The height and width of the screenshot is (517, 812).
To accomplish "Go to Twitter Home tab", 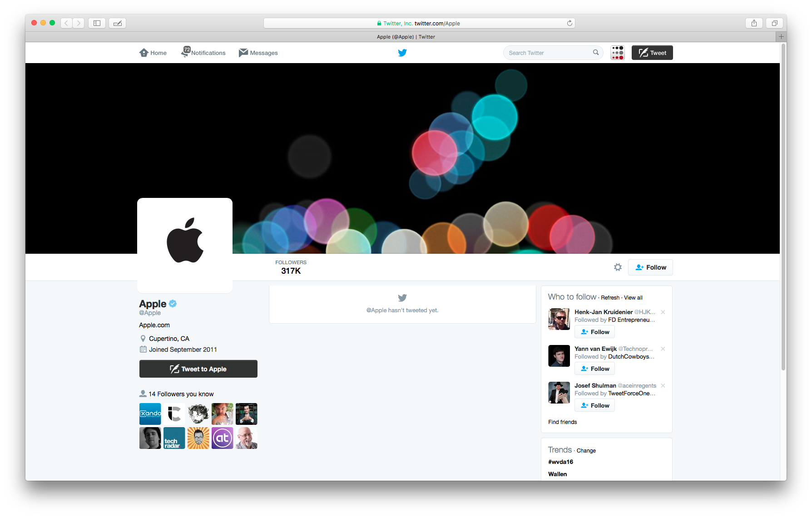I will [153, 53].
